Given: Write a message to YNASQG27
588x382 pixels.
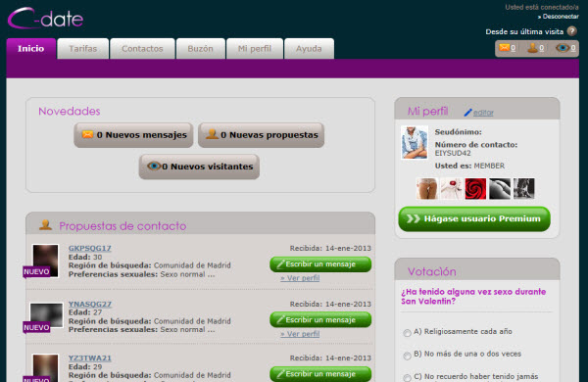Looking at the screenshot, I should tap(320, 319).
